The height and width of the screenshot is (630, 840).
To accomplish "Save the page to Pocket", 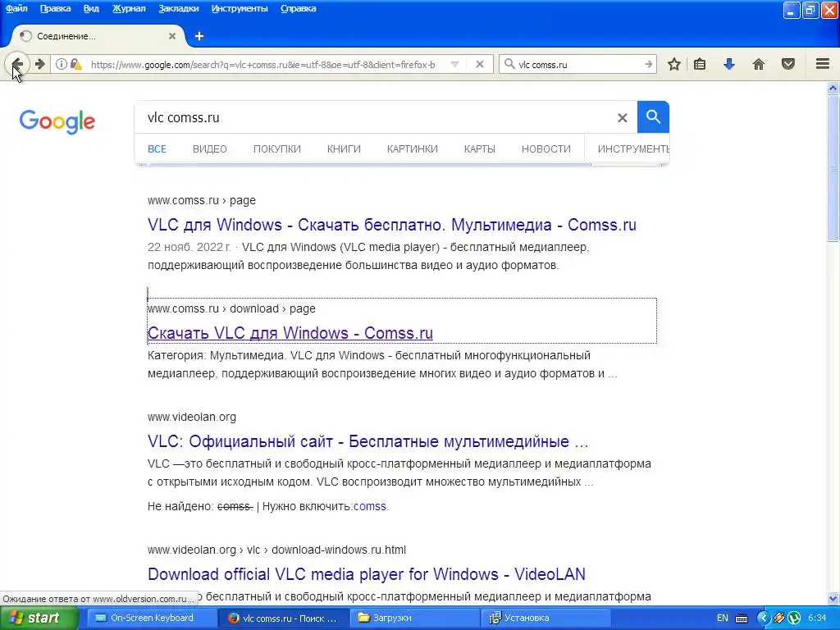I will (788, 64).
